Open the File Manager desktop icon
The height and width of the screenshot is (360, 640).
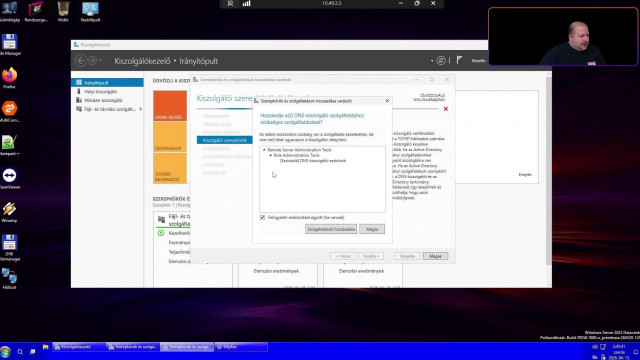tap(9, 44)
